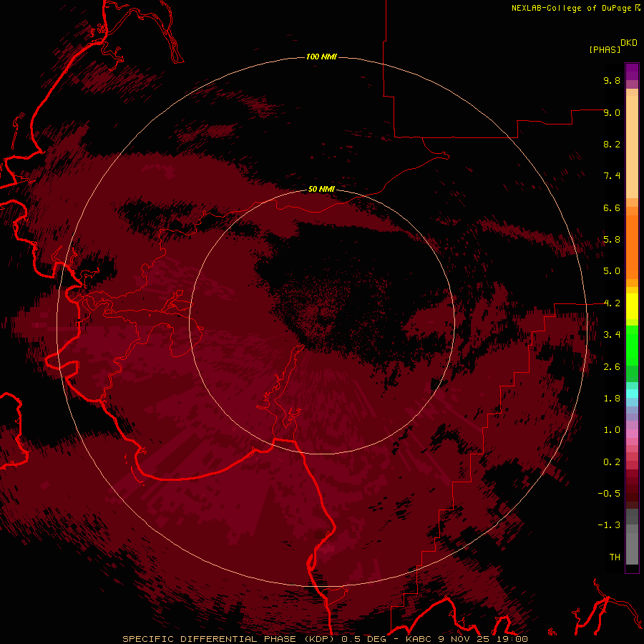Screen dimensions: 644x644
Task: Click the 0.2 scale value
Action: pos(612,462)
